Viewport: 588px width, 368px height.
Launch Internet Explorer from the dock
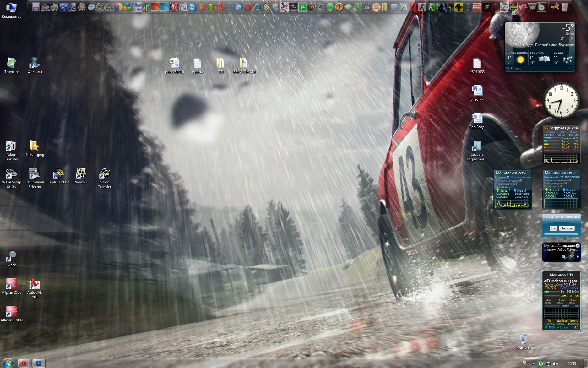point(257,7)
